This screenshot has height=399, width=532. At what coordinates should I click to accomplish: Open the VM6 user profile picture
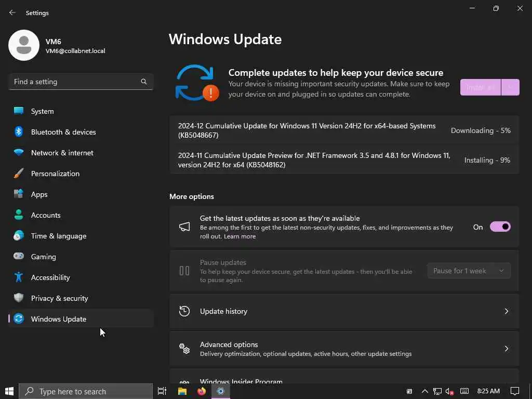point(24,45)
